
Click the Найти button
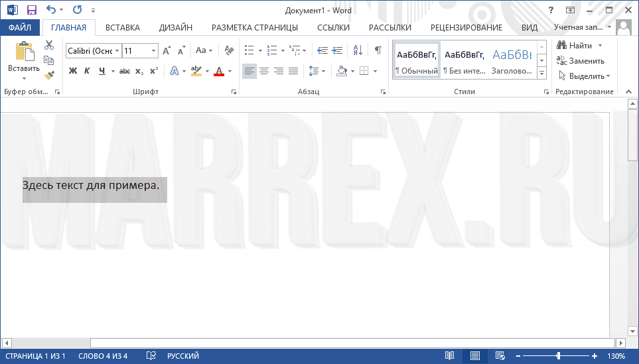[575, 45]
